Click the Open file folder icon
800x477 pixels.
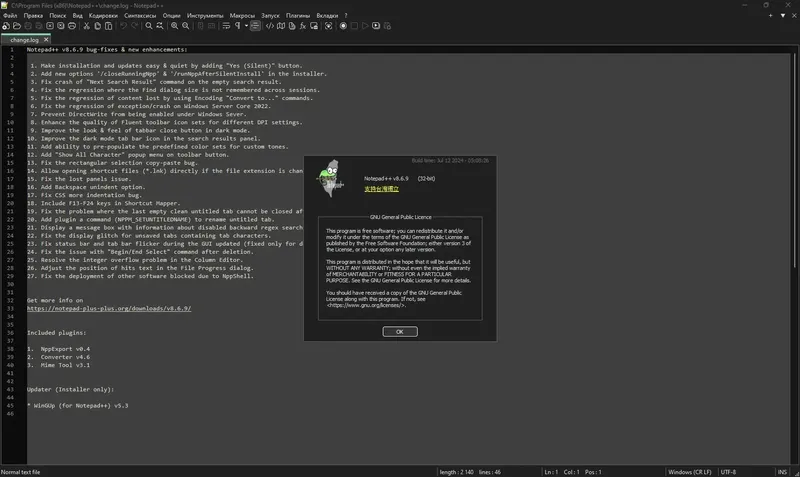(x=17, y=26)
